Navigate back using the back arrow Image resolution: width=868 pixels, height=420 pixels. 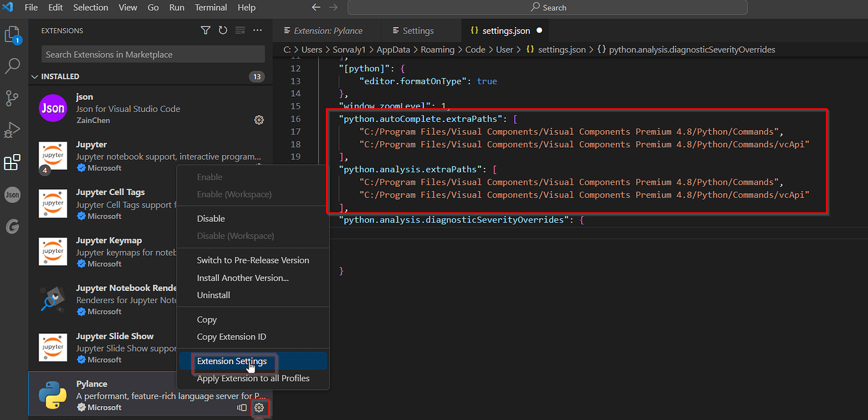316,8
